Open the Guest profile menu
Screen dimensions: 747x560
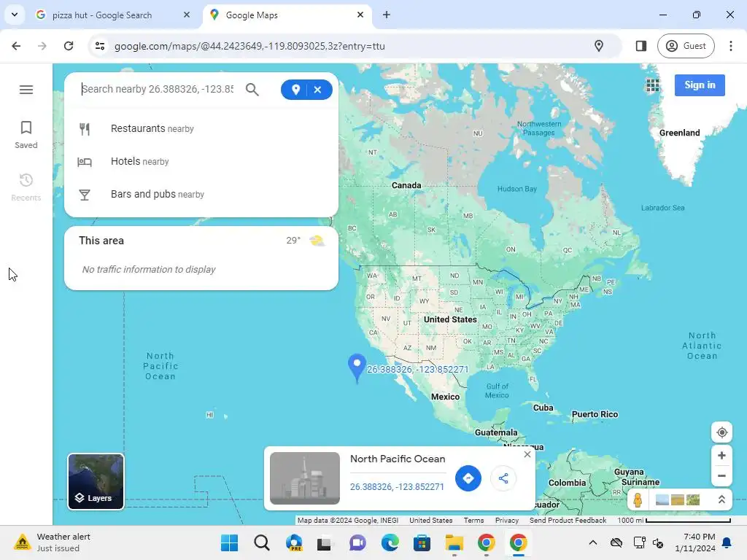(x=686, y=46)
